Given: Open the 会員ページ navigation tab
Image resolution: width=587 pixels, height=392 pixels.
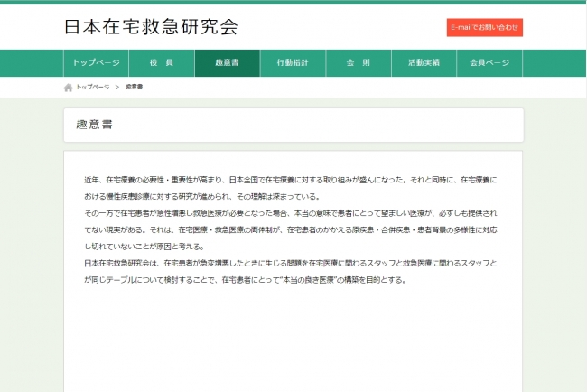Looking at the screenshot, I should (x=489, y=63).
